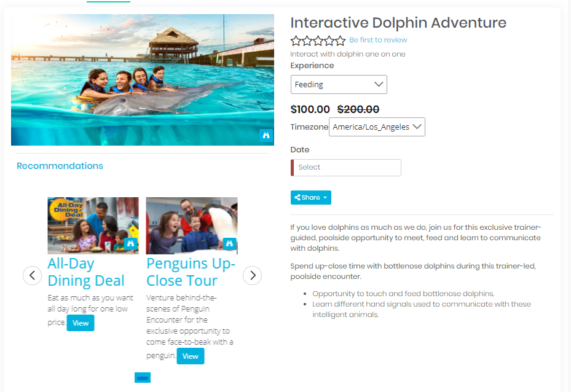Click View button under Penguins Up-Close Tour

tap(191, 356)
